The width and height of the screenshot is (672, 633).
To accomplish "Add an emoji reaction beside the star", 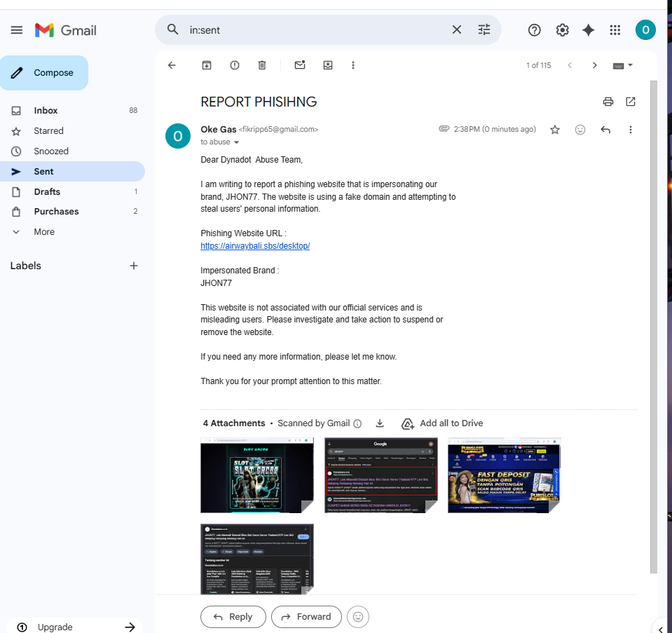I will click(x=580, y=130).
